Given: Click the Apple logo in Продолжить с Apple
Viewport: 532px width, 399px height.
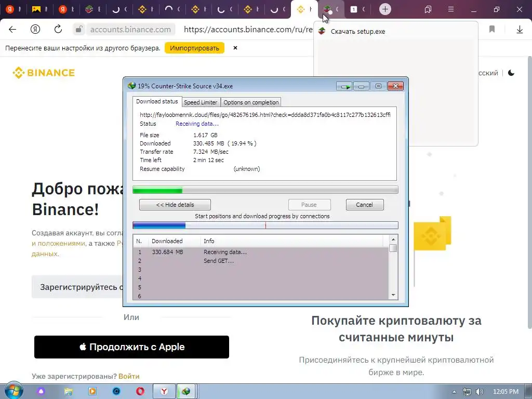Looking at the screenshot, I should (x=83, y=347).
